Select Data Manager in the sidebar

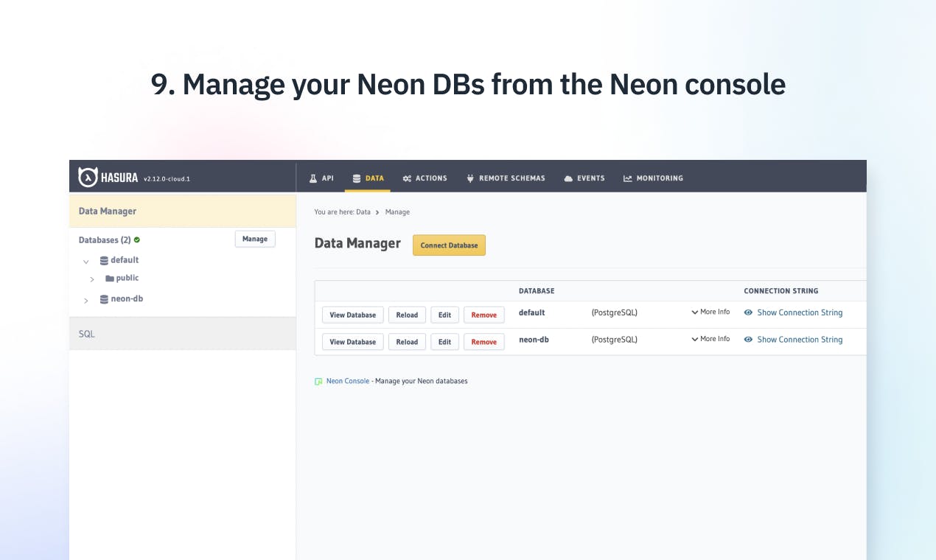pos(183,211)
